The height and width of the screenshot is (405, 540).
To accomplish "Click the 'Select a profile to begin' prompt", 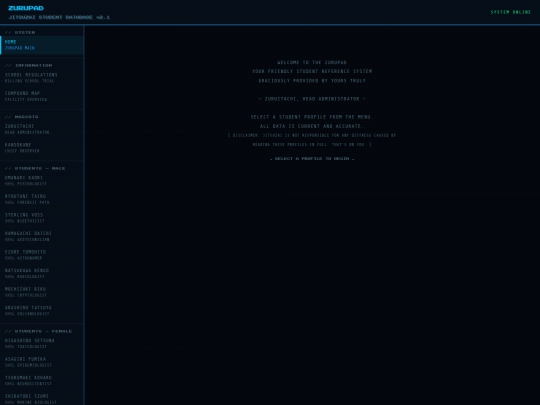I will [312, 159].
